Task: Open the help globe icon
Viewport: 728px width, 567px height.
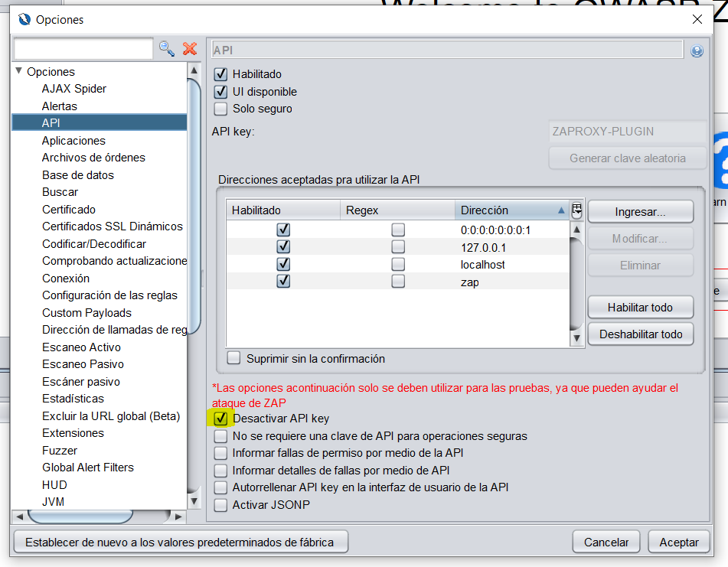Action: 697,51
